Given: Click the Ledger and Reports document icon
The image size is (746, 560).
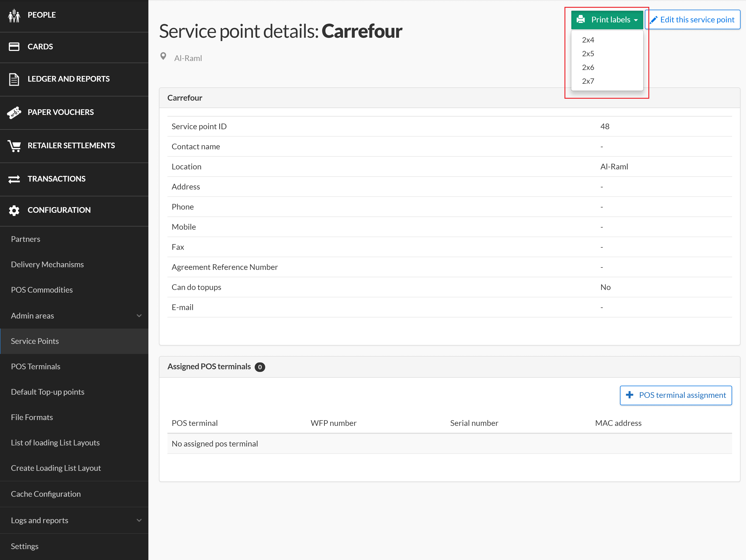Looking at the screenshot, I should [x=14, y=79].
